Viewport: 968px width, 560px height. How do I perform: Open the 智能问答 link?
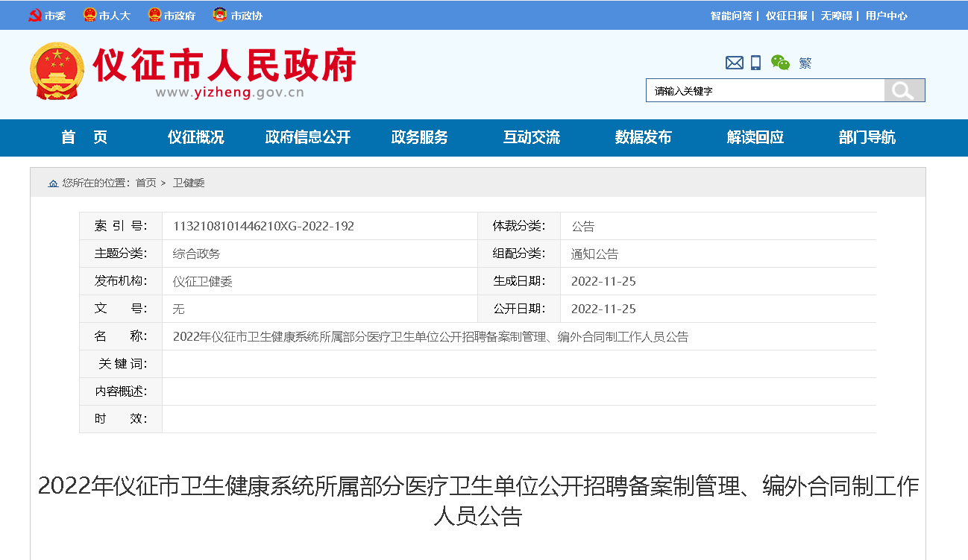pos(732,16)
